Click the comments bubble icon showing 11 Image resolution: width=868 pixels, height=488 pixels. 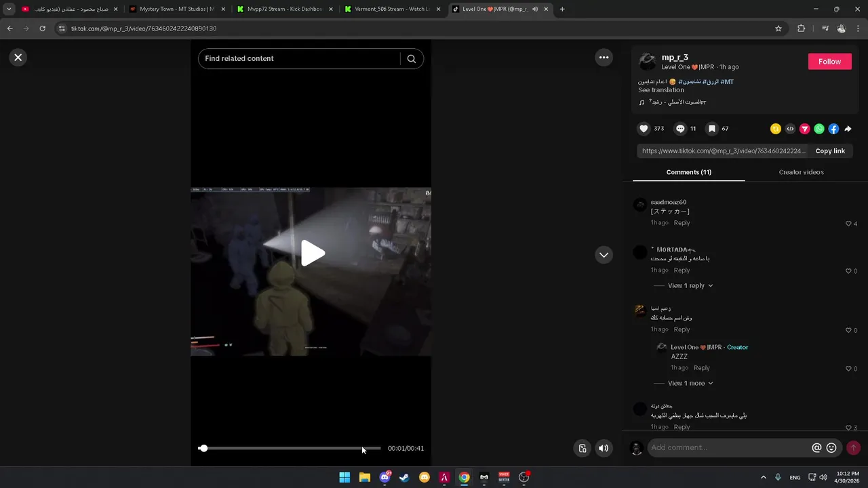coord(680,129)
